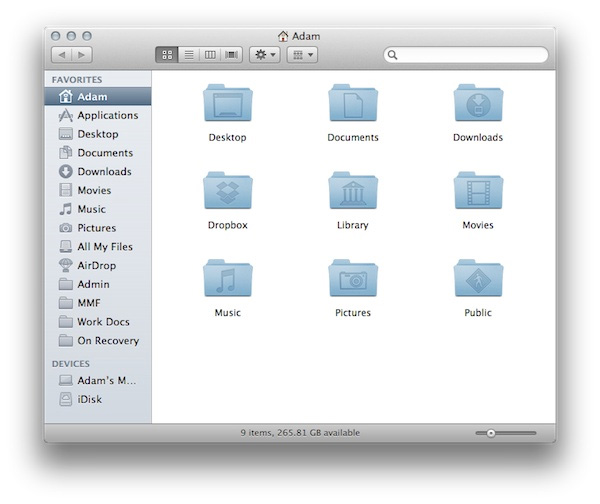Click the Back navigation button
This screenshot has width=600, height=504.
(x=60, y=54)
